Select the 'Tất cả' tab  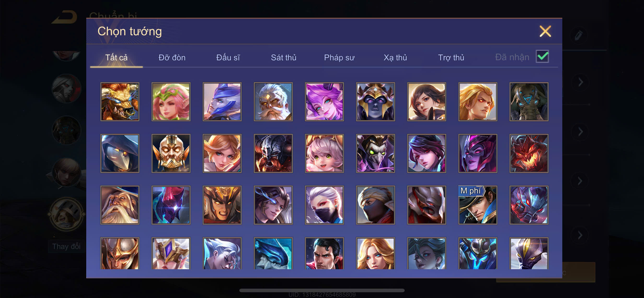coord(116,58)
